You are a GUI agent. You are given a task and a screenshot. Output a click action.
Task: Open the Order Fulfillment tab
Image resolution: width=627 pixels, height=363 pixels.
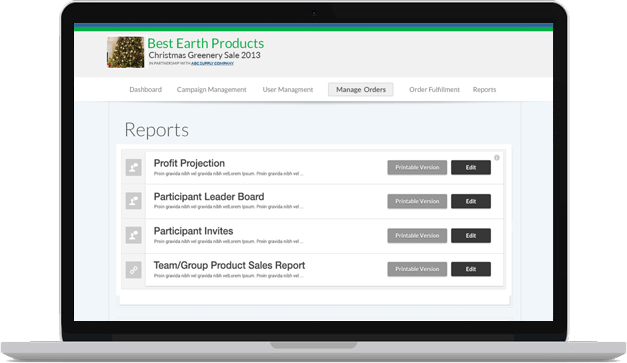point(434,90)
